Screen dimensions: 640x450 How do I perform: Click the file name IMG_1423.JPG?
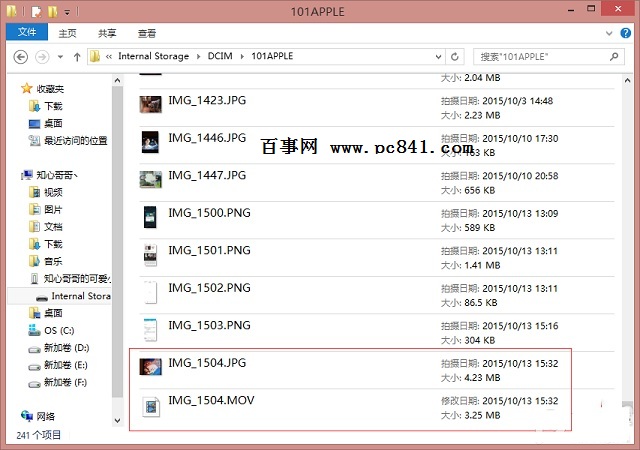tap(207, 100)
